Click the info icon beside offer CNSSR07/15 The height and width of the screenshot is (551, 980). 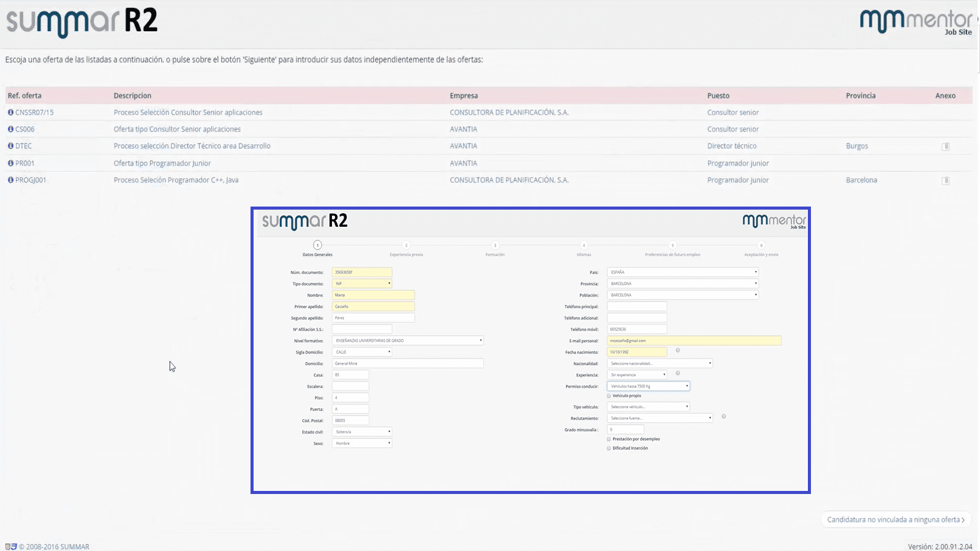tap(10, 112)
